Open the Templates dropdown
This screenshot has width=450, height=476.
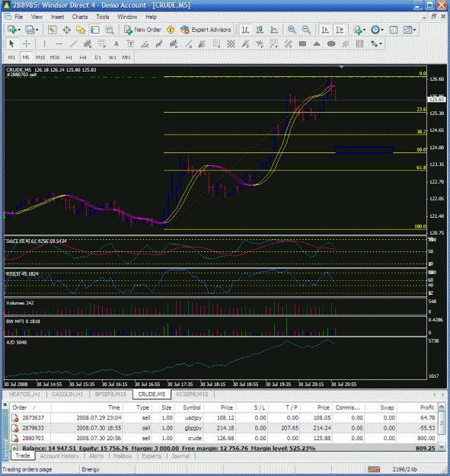tap(414, 30)
